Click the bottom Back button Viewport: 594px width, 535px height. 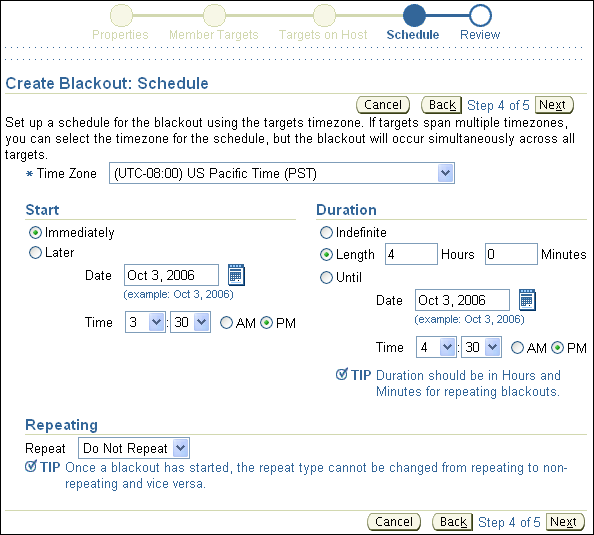point(453,522)
